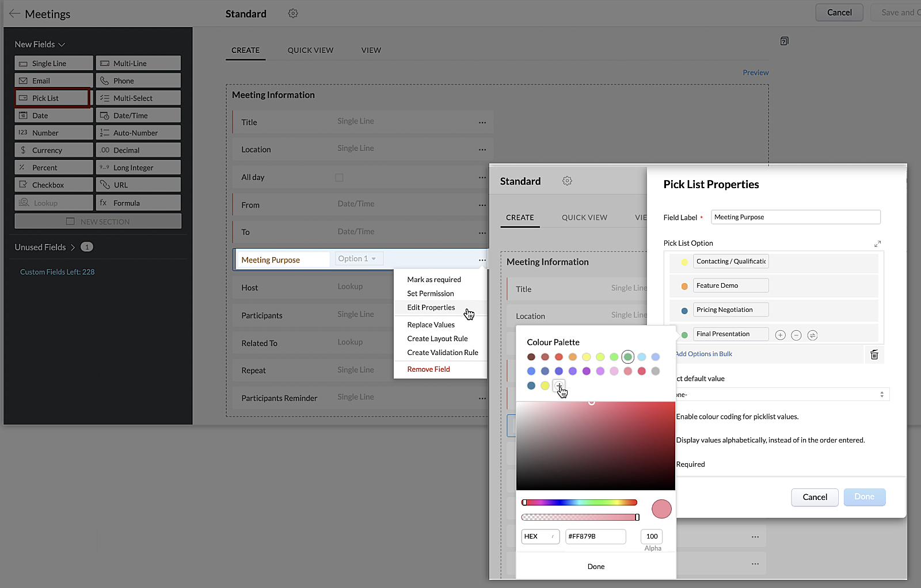Open layout settings gear next to Standard in the header
The image size is (921, 588).
tap(293, 13)
